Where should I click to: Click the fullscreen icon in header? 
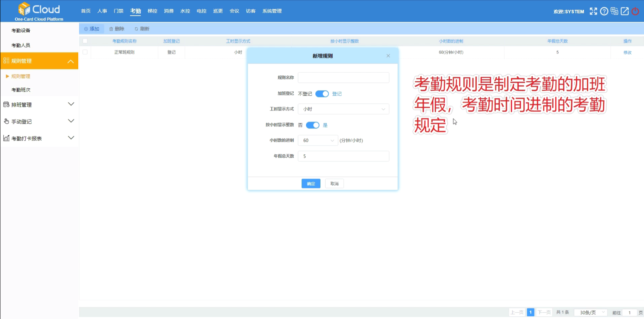[593, 11]
